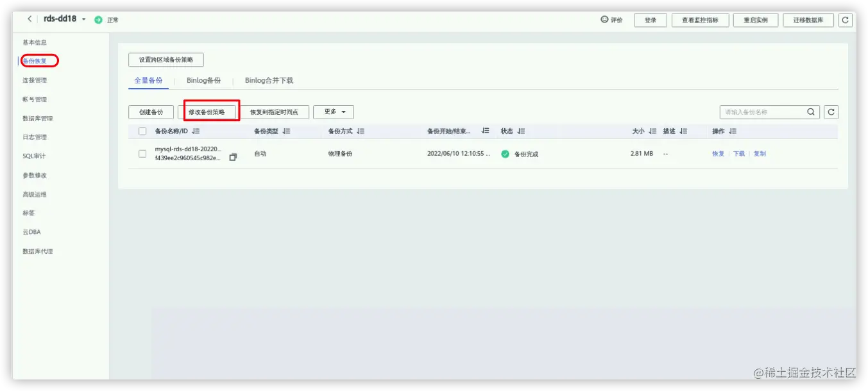This screenshot has height=391, width=868.
Task: Switch to the Binlog合并下载 tab
Action: pyautogui.click(x=269, y=81)
